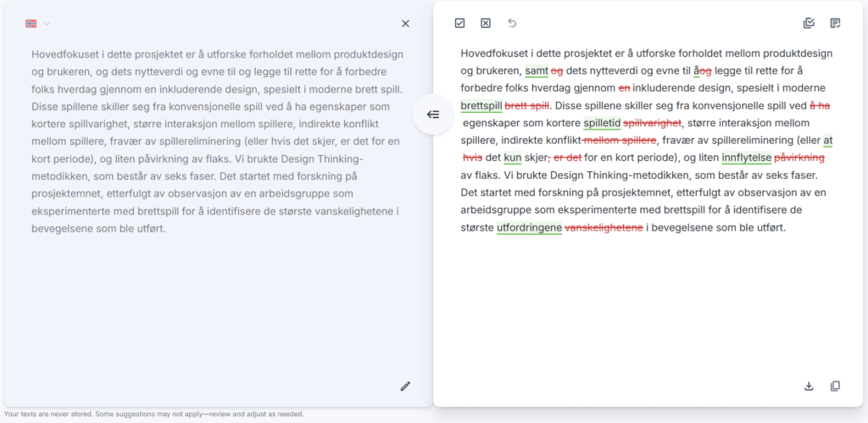
Task: Click the accept all changes checkmark icon
Action: click(459, 23)
